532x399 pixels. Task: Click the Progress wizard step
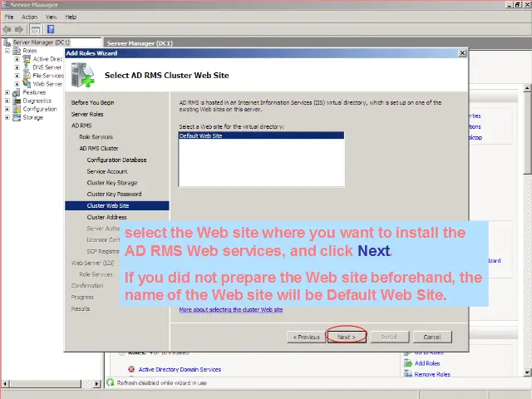click(x=82, y=298)
